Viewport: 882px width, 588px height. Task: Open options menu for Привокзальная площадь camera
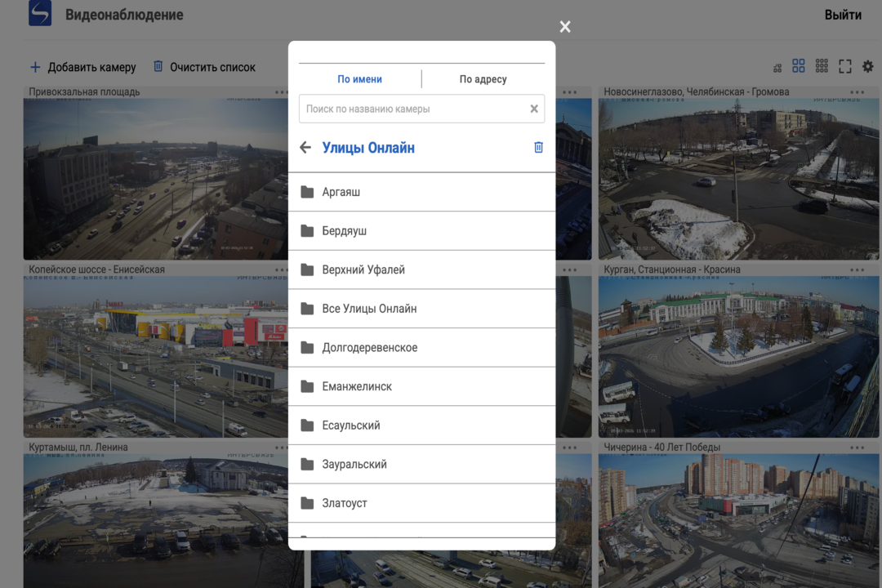pos(281,92)
